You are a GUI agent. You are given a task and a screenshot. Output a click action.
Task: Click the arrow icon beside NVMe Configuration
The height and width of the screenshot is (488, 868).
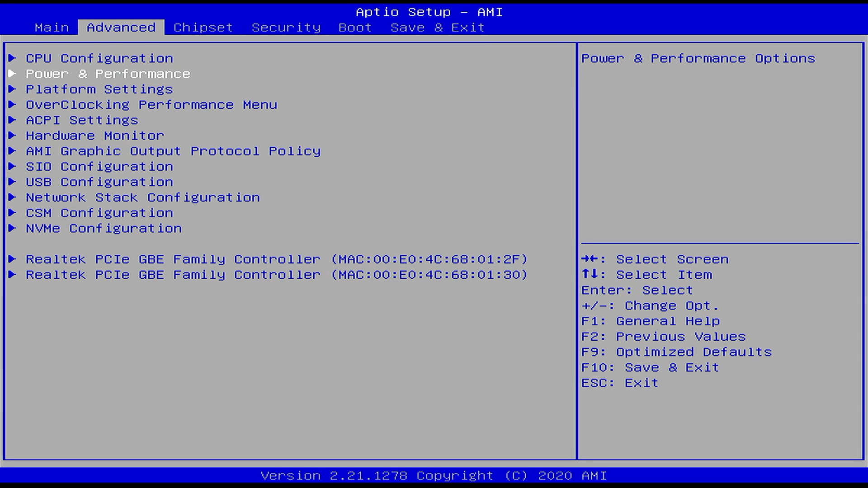(12, 228)
